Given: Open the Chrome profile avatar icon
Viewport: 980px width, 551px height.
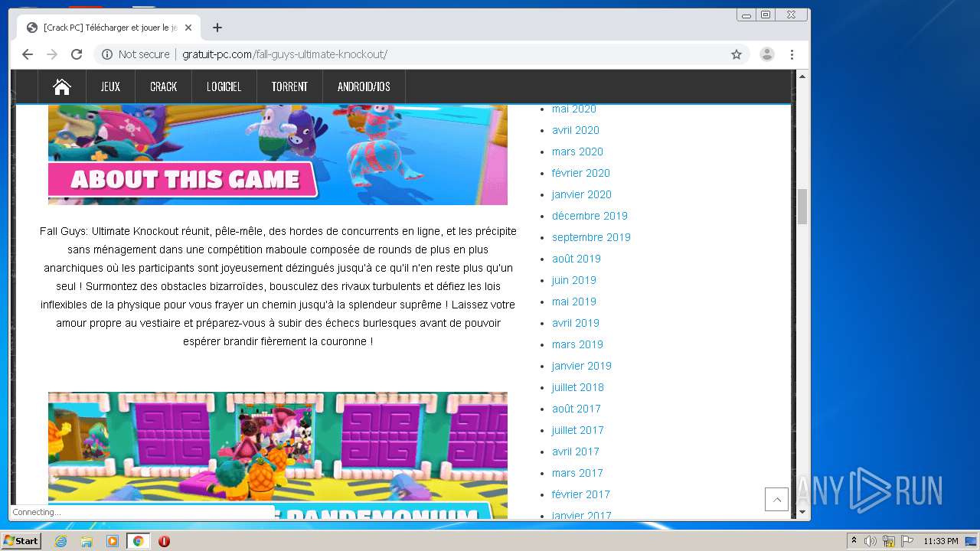Looking at the screenshot, I should [x=766, y=54].
